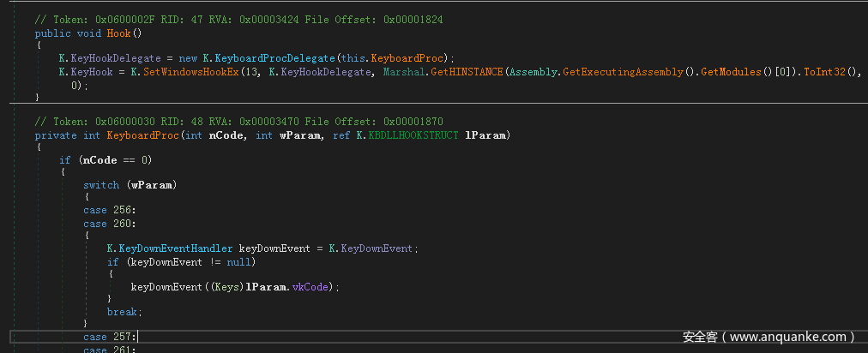868x353 pixels.
Task: Click the switch (wParam) statement
Action: pyautogui.click(x=119, y=184)
